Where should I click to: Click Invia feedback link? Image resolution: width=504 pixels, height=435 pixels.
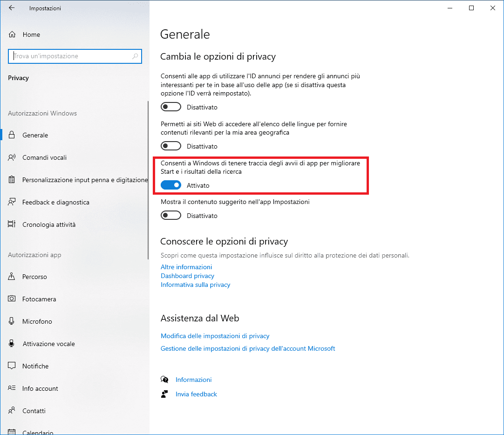point(196,394)
